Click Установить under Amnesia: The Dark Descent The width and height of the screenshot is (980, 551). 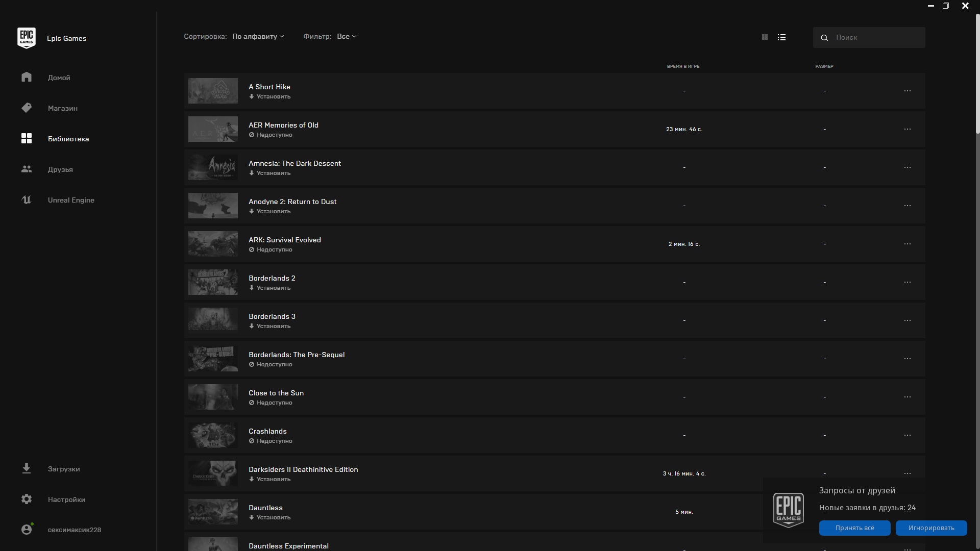270,173
